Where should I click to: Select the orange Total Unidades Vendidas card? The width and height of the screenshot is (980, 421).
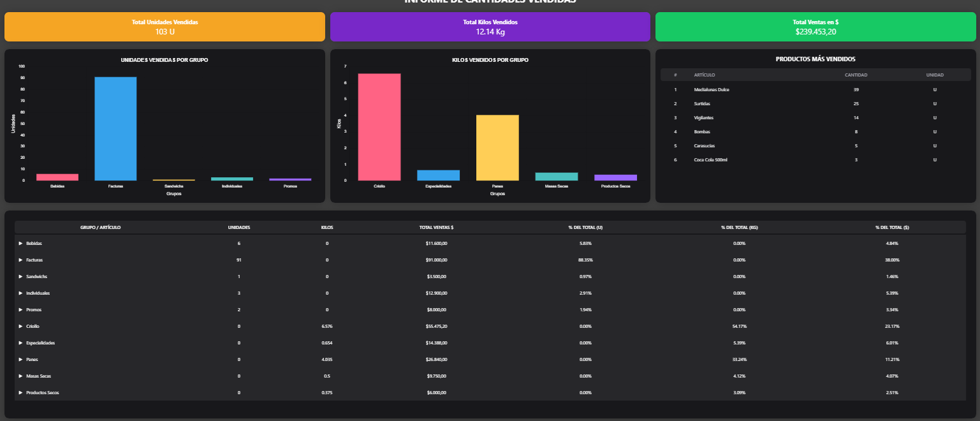(165, 27)
